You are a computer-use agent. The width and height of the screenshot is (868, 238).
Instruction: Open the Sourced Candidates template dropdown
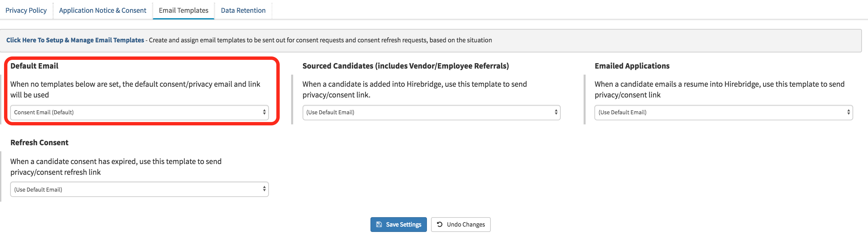pyautogui.click(x=431, y=112)
